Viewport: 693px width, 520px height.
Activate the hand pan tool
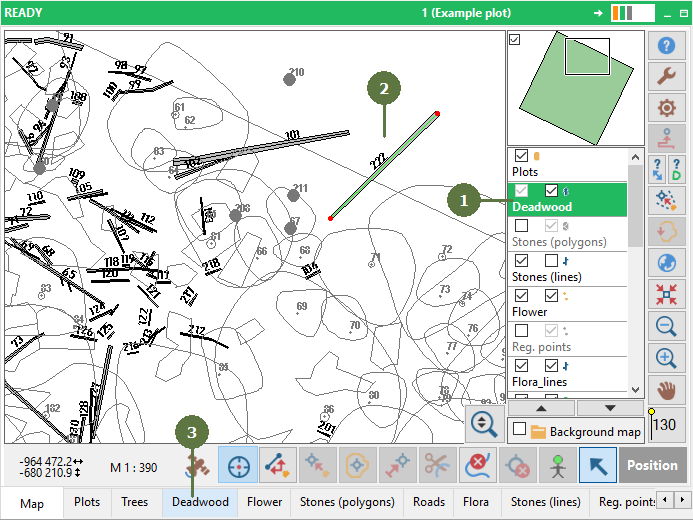[x=666, y=390]
